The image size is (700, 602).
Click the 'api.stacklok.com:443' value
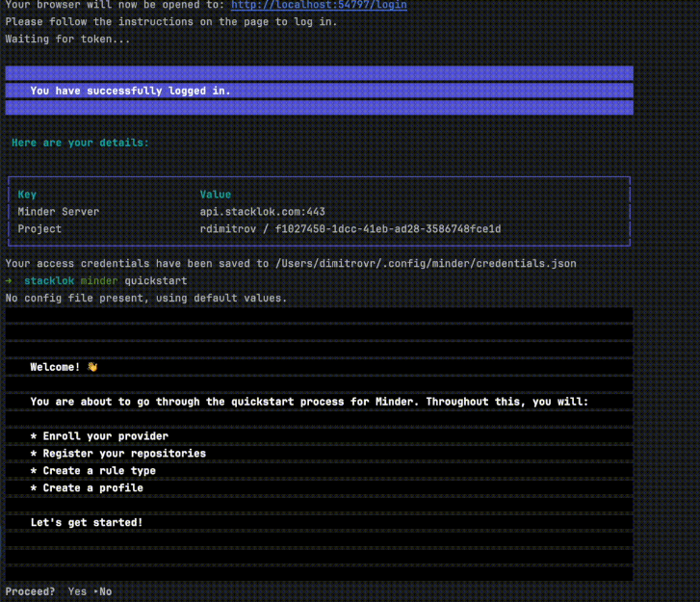click(x=262, y=211)
